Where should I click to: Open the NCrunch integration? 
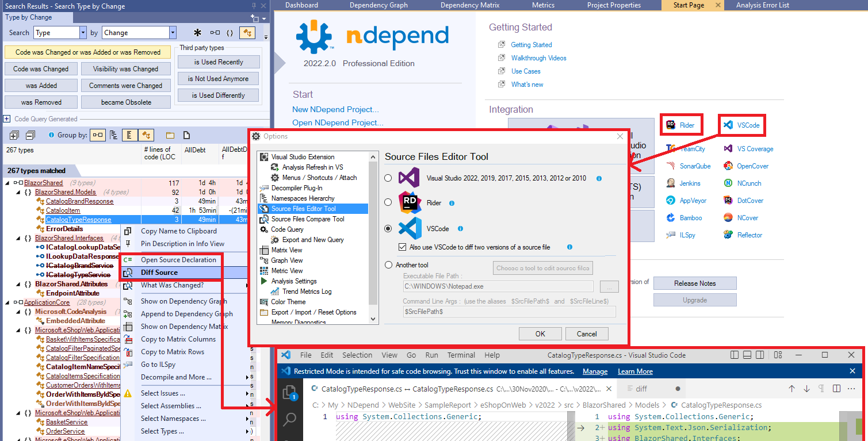(x=743, y=183)
